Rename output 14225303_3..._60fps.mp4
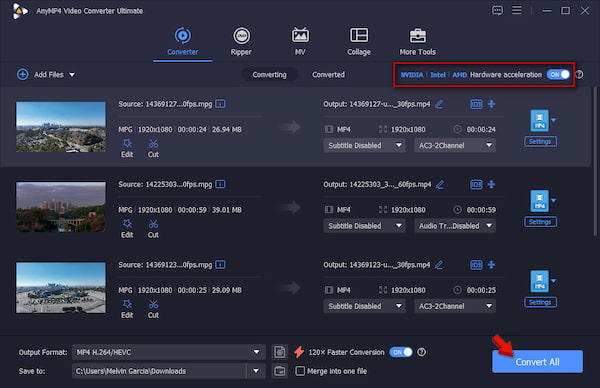This screenshot has width=600, height=388. coord(440,184)
